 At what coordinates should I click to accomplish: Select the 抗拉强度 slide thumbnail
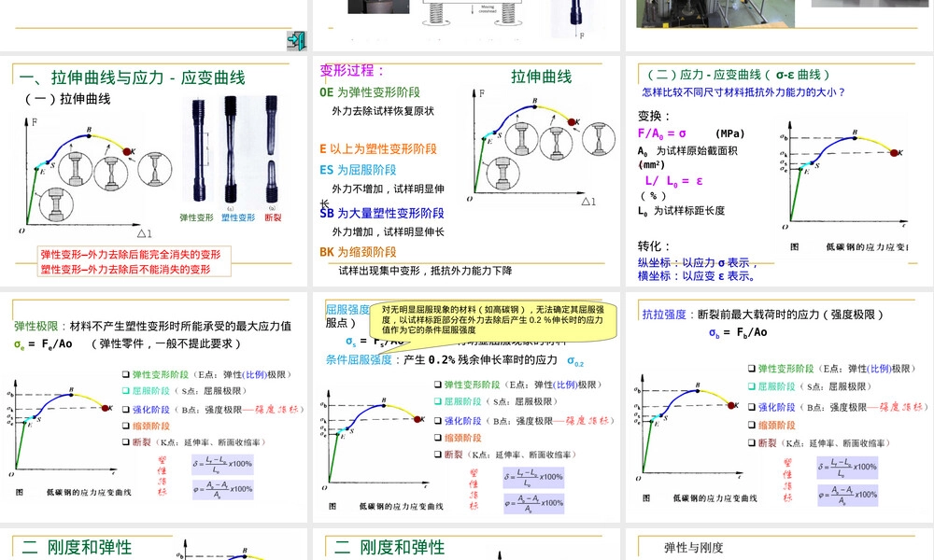780,407
